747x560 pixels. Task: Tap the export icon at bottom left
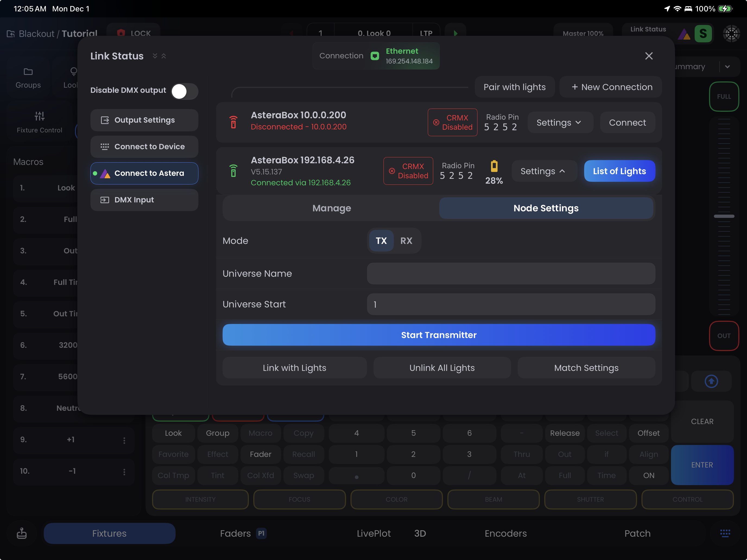pos(22,533)
